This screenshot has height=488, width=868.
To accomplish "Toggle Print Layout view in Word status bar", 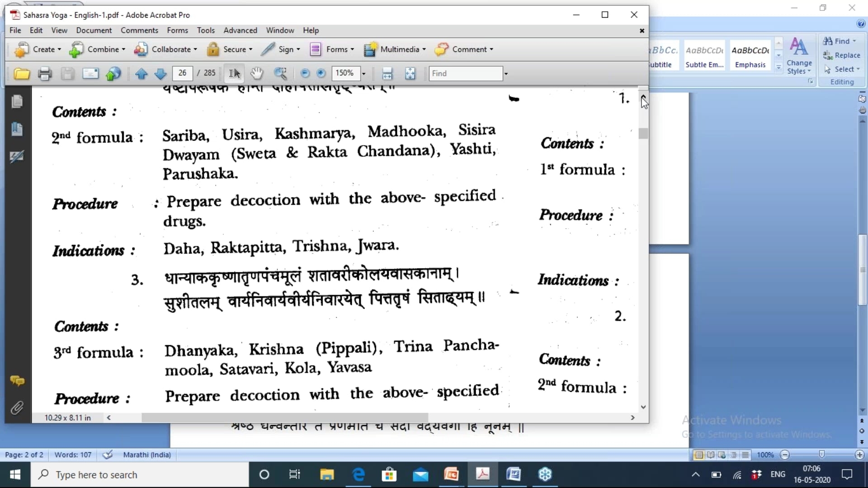I will click(699, 455).
